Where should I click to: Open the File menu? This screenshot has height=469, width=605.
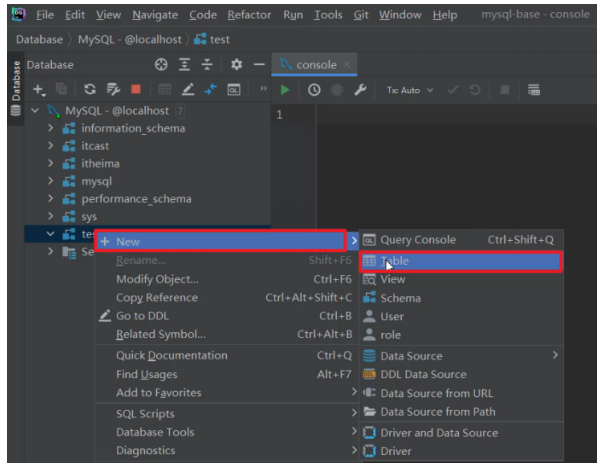[45, 15]
